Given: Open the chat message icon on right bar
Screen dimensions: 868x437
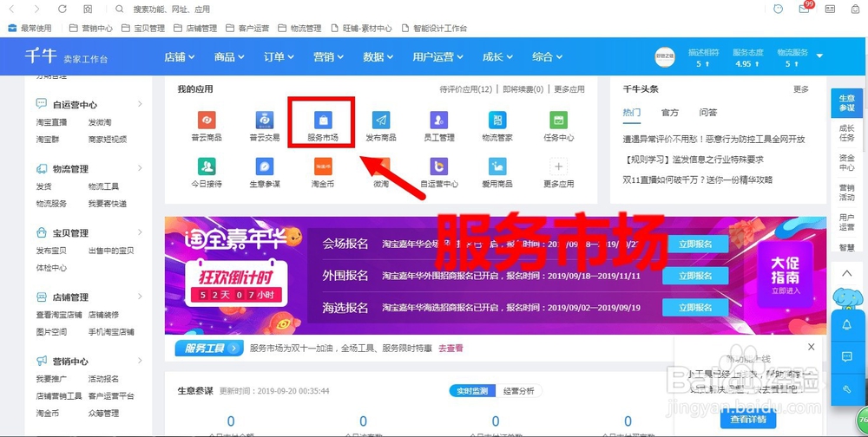Looking at the screenshot, I should tap(846, 357).
